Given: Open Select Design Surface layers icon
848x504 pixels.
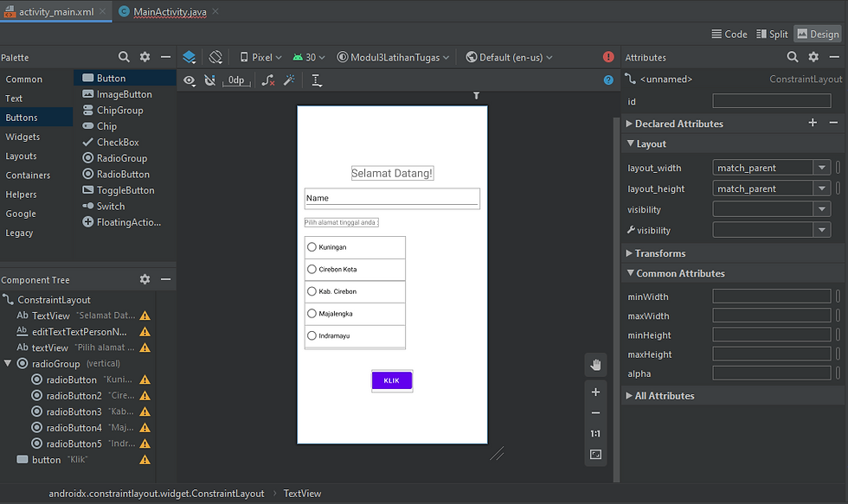Looking at the screenshot, I should [x=190, y=57].
